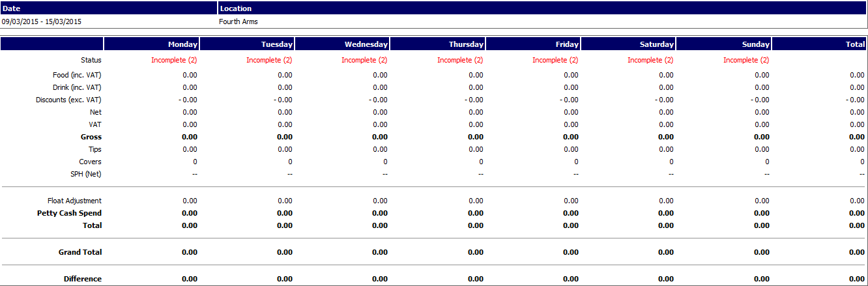
Task: Click Wednesday's Incomplete (2) status
Action: 364,60
